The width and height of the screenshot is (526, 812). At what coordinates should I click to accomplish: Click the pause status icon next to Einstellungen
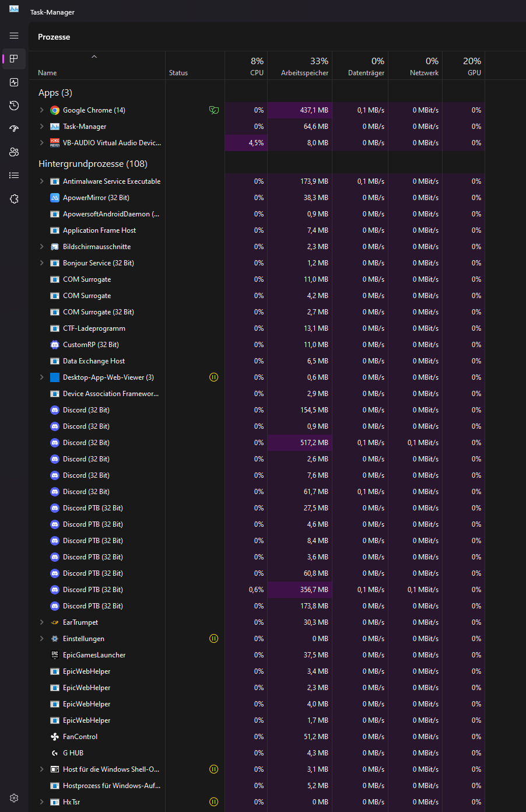click(213, 638)
